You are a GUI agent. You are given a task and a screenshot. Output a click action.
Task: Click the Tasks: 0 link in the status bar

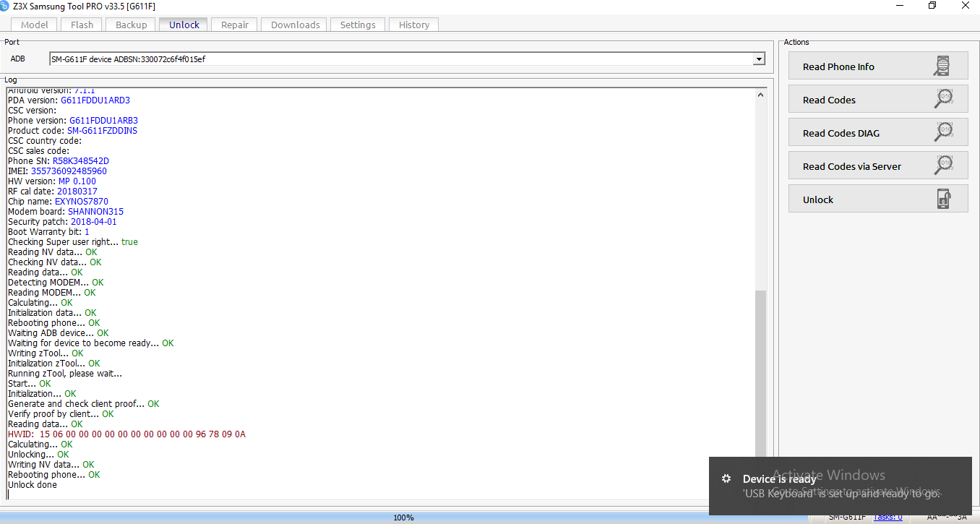(887, 517)
